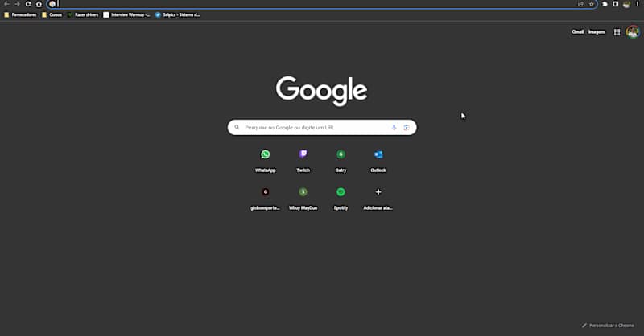Viewport: 644px width, 336px height.
Task: Open the Chrome side panel icon
Action: pyautogui.click(x=615, y=4)
